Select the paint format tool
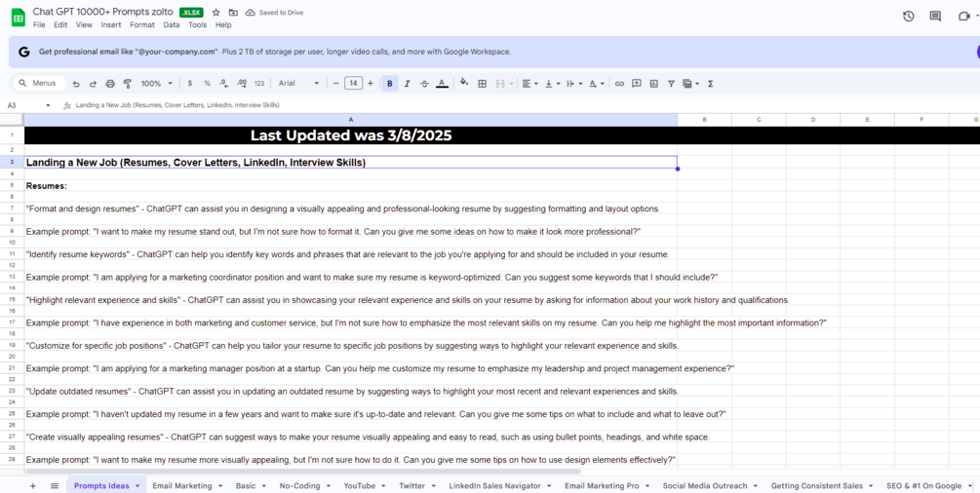Image resolution: width=980 pixels, height=493 pixels. point(128,83)
